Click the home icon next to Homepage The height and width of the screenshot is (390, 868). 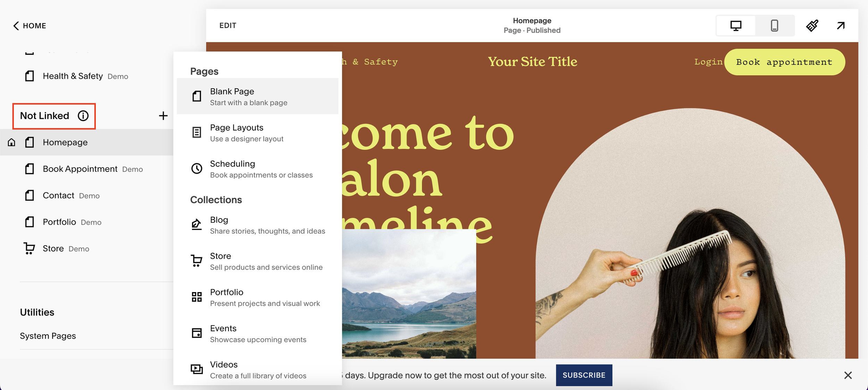coord(11,142)
